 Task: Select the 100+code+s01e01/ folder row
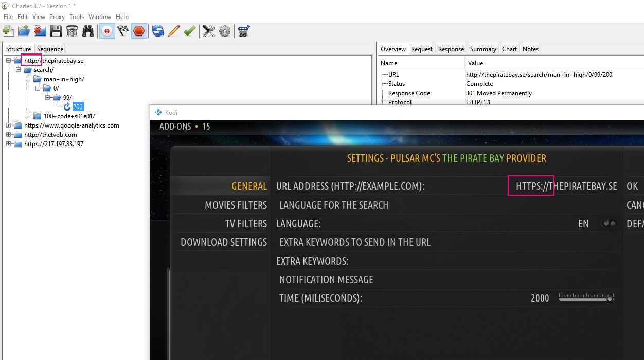[x=69, y=116]
